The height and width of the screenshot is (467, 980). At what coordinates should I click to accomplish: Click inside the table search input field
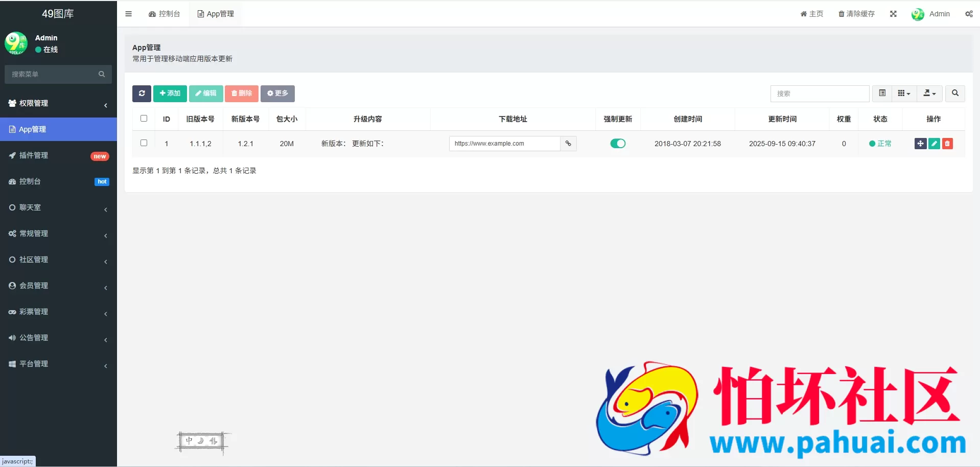pyautogui.click(x=820, y=94)
